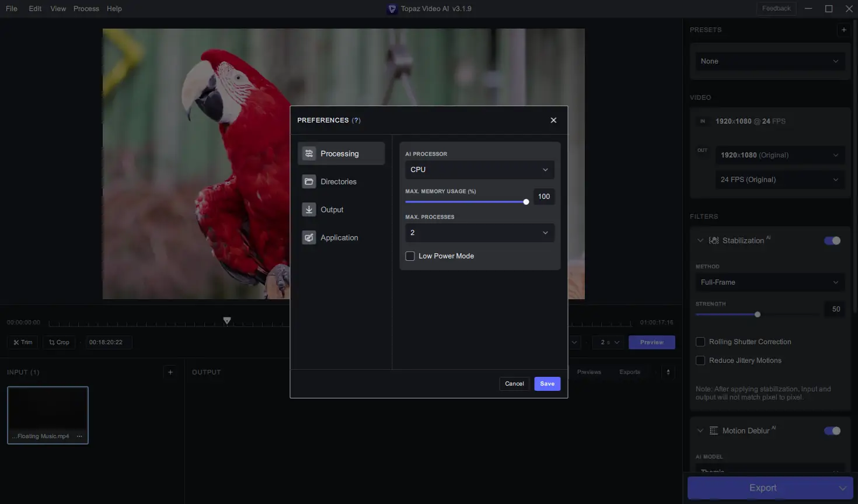
Task: Enable the Low Power Mode checkbox
Action: (410, 256)
